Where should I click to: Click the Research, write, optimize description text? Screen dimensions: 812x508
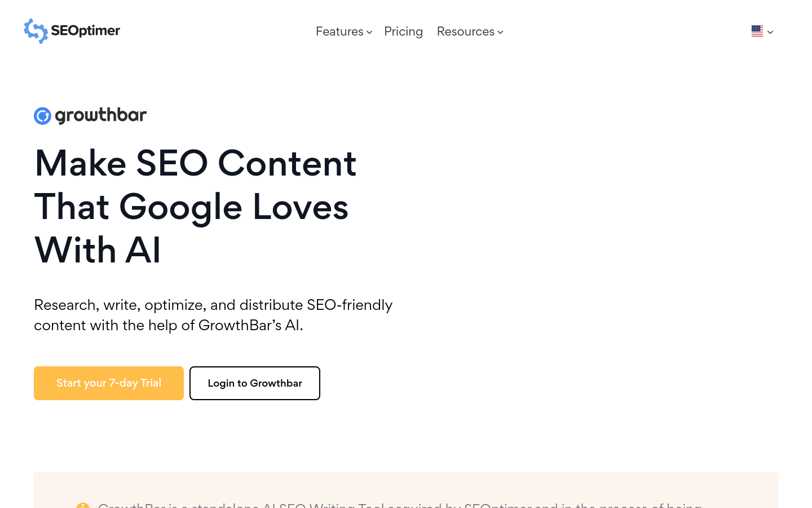(213, 315)
